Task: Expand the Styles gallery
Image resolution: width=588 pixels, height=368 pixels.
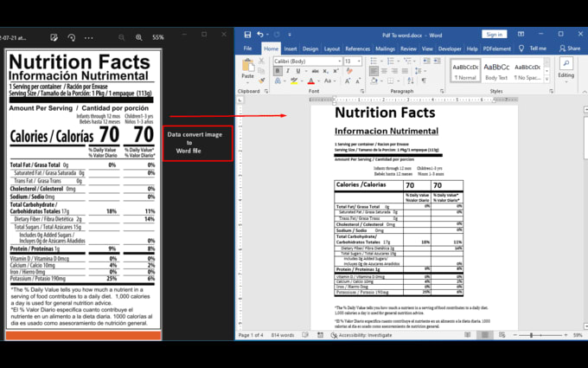Action: (x=546, y=80)
